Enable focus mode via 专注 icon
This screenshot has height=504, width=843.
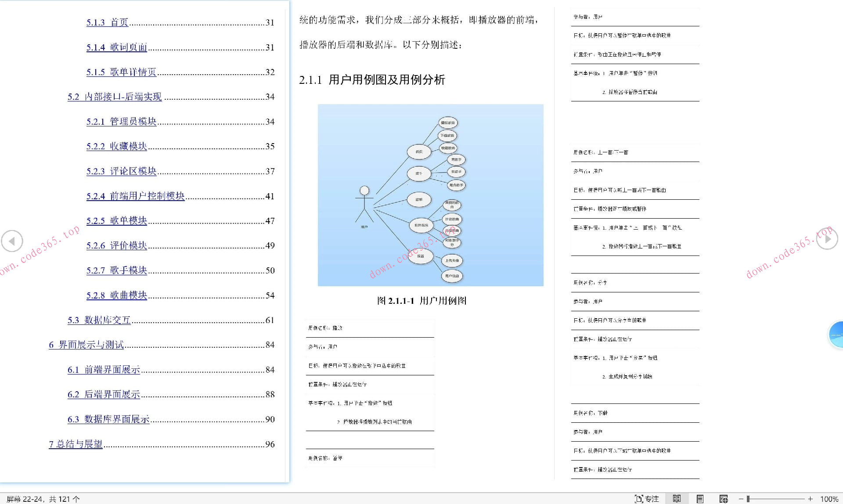tap(645, 499)
